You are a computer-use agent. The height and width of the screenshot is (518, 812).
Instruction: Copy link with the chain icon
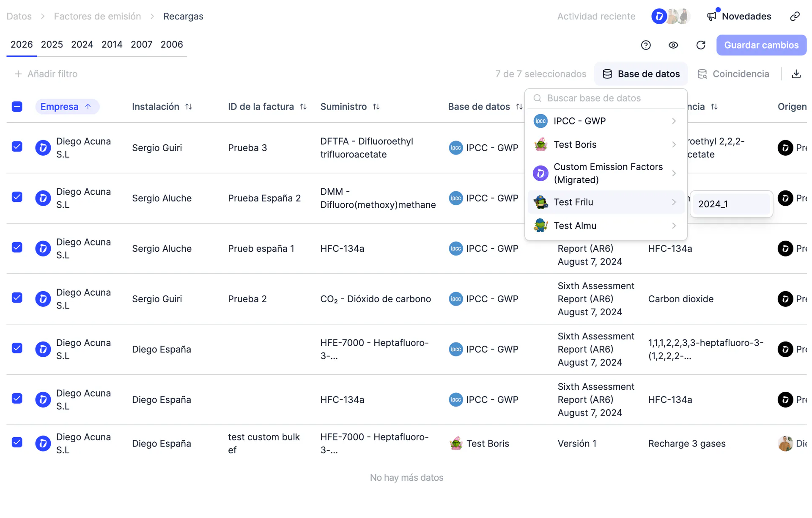click(795, 17)
